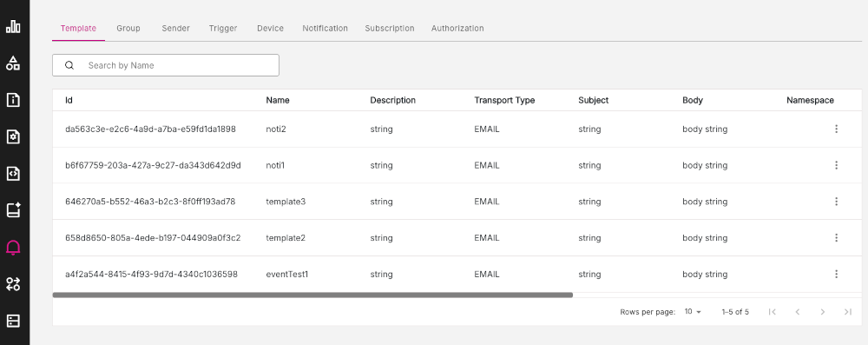Switch to the Template tab
This screenshot has height=345, width=868.
79,29
